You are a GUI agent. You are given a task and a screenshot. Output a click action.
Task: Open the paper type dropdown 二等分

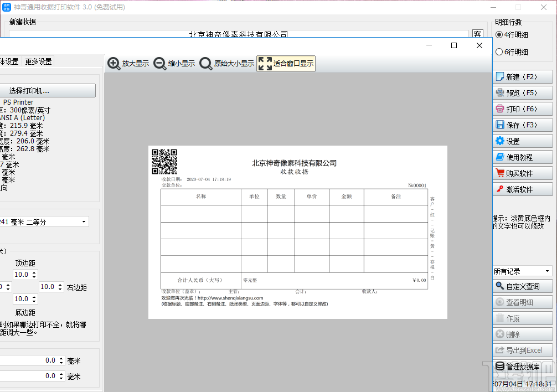point(43,222)
